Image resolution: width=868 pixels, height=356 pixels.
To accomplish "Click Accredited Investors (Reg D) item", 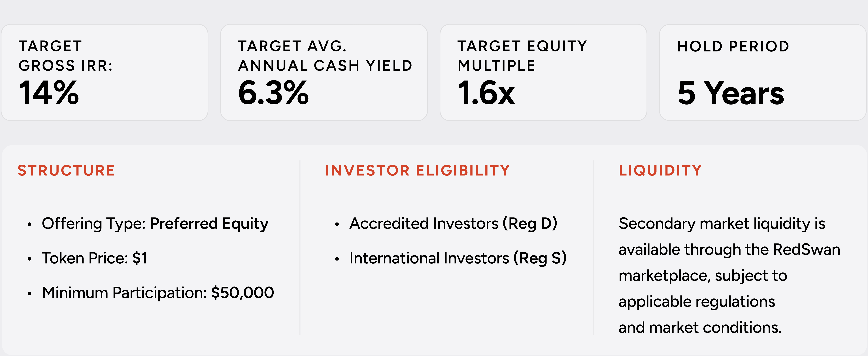I will point(453,224).
